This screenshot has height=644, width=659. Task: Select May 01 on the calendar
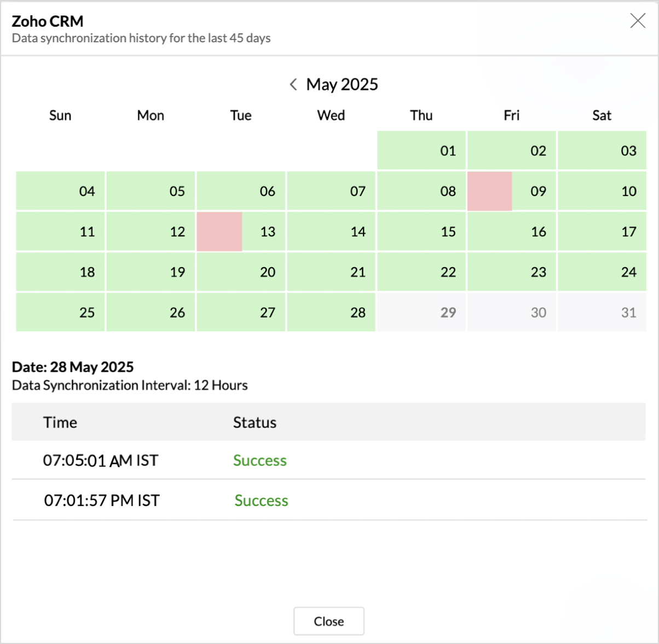[x=421, y=151]
